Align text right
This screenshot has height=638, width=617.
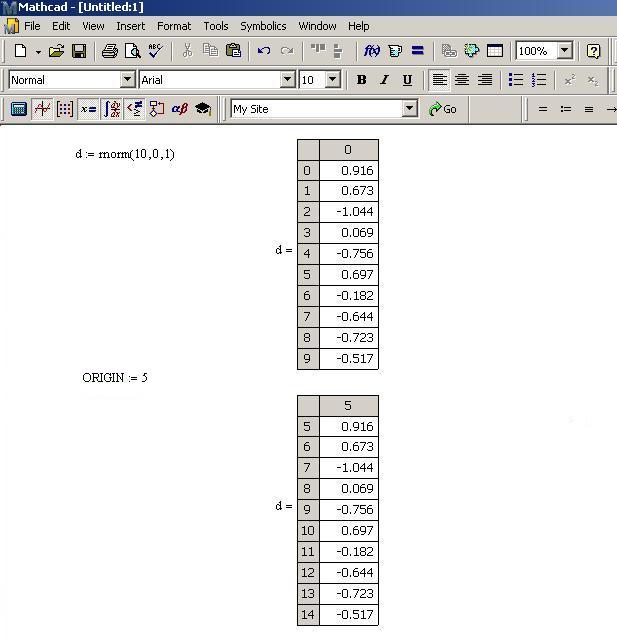tap(485, 80)
